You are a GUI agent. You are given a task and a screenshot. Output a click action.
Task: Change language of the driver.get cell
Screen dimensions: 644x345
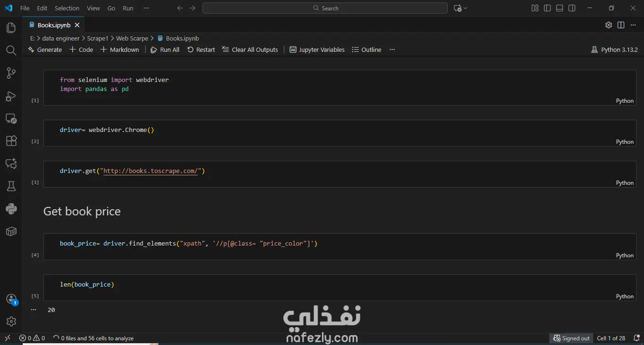point(625,183)
